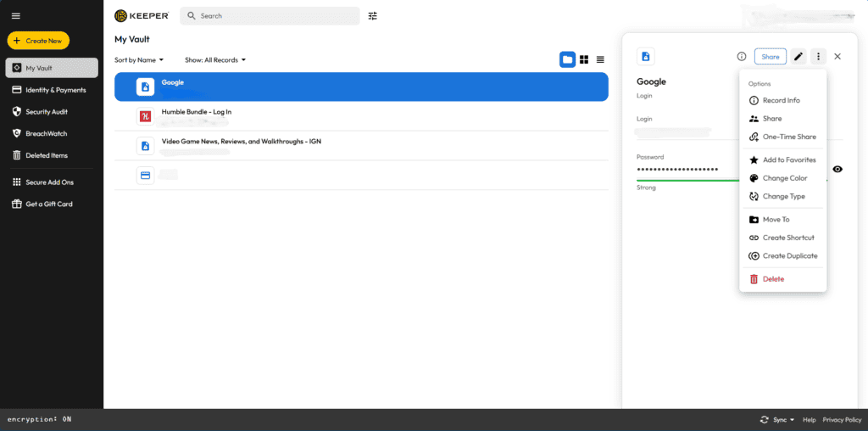This screenshot has width=868, height=431.
Task: Click the payment card record icon
Action: point(145,175)
